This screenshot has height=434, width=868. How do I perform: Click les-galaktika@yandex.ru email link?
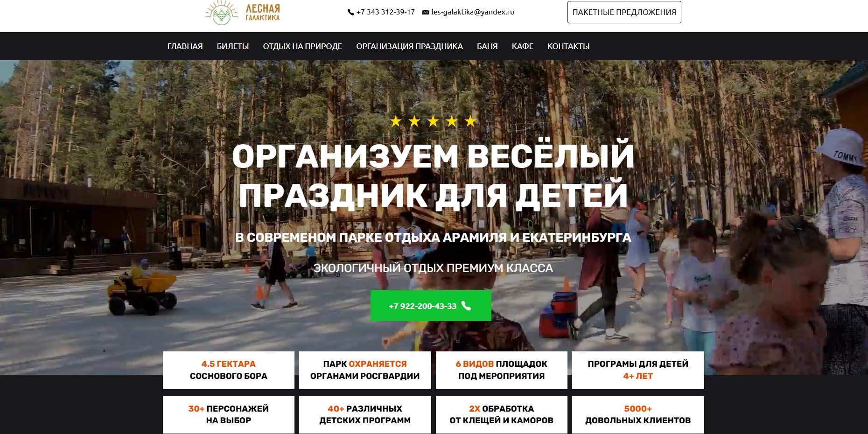pos(472,12)
